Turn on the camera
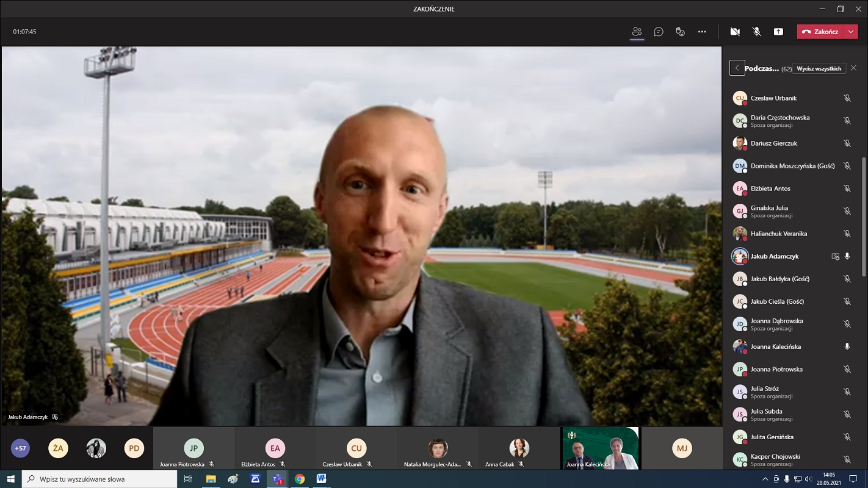This screenshot has width=868, height=488. click(x=735, y=32)
